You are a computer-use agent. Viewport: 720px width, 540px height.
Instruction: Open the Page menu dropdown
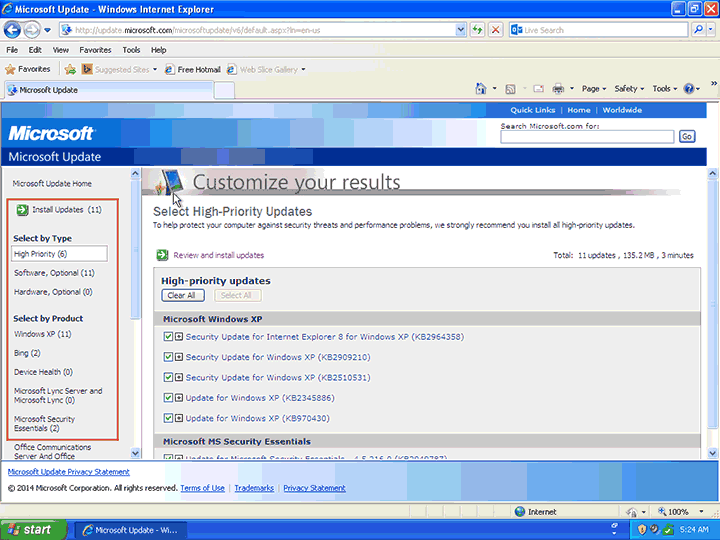pyautogui.click(x=594, y=89)
